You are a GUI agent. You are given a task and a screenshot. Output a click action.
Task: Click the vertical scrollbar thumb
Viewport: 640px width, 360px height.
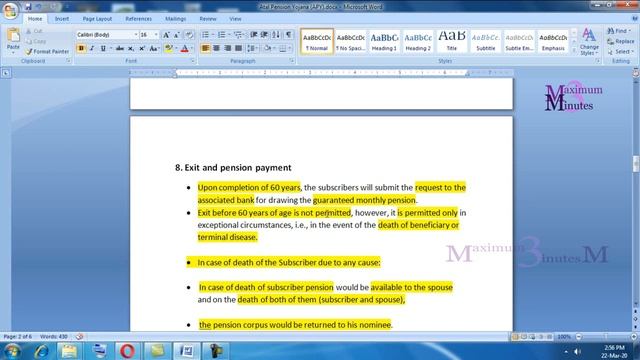[636, 164]
